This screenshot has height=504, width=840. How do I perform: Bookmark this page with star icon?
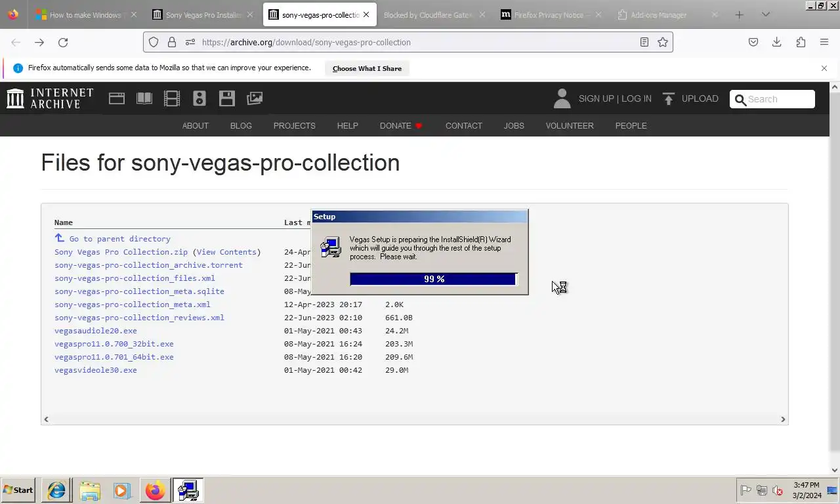coord(663,42)
